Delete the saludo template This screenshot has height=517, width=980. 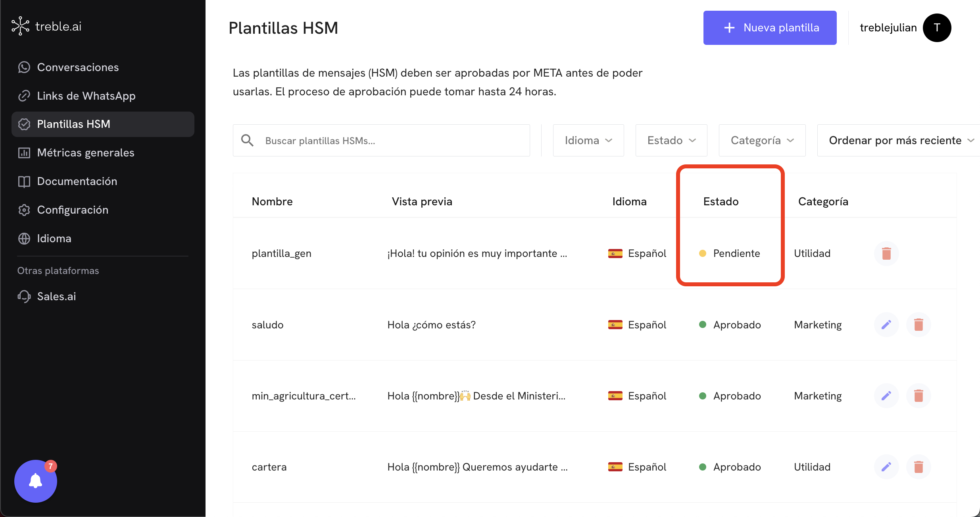(919, 325)
